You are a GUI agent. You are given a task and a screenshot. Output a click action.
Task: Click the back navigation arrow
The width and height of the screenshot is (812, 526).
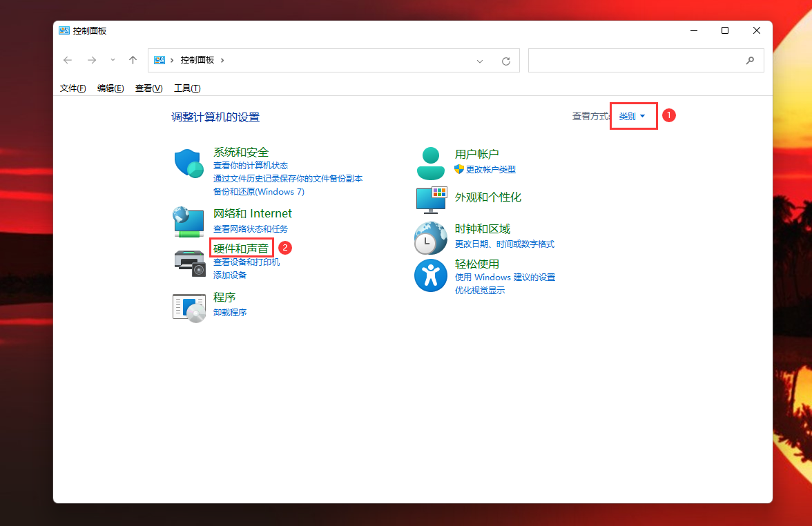[67, 60]
